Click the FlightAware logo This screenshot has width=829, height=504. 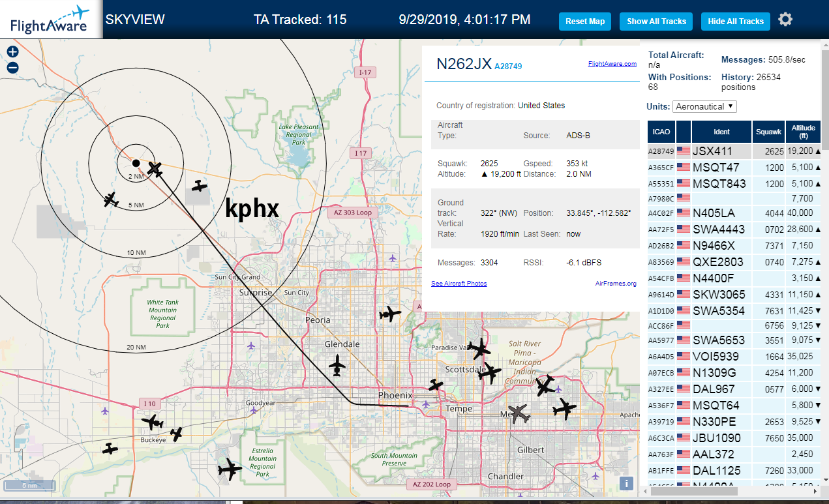click(51, 20)
